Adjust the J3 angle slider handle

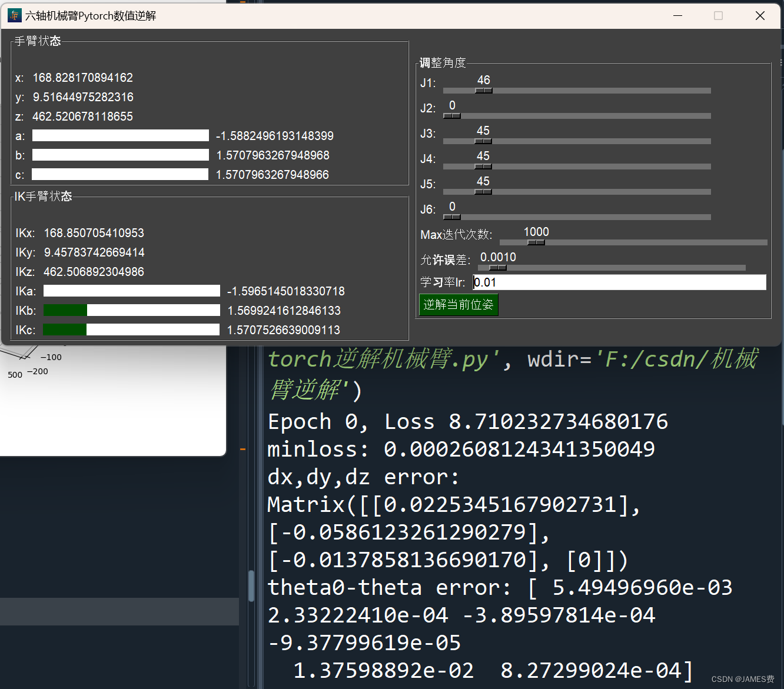tap(483, 141)
